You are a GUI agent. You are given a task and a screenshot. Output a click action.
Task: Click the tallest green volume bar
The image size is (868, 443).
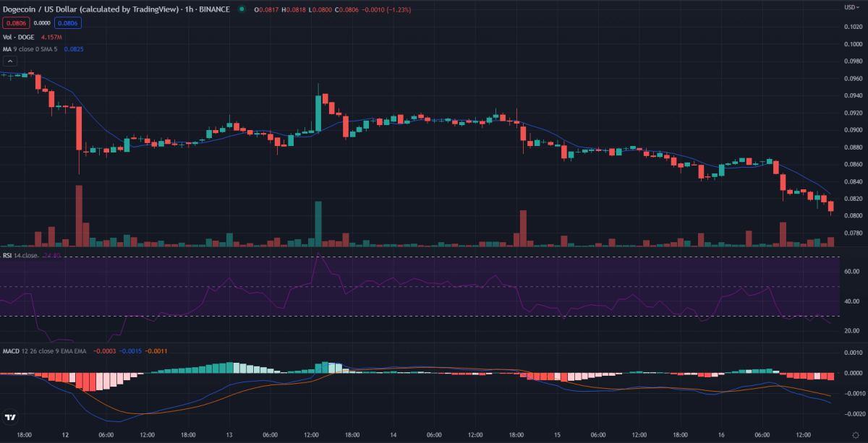(x=318, y=225)
